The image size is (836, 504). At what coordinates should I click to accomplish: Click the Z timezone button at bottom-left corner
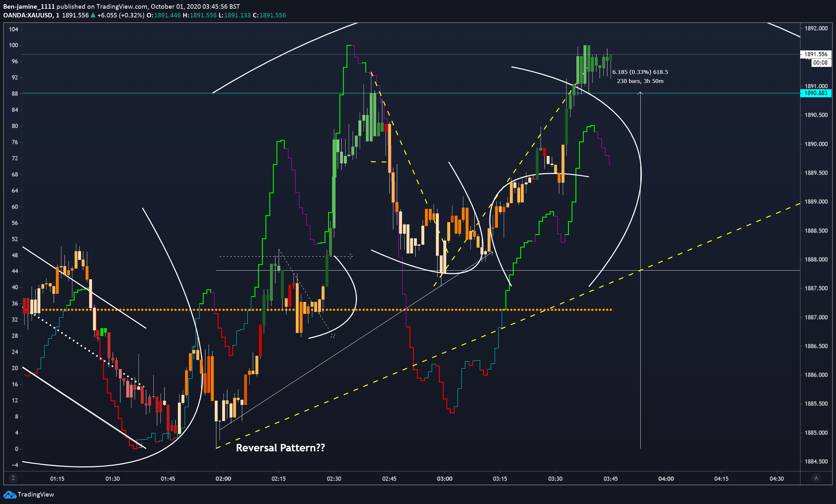(x=13, y=478)
